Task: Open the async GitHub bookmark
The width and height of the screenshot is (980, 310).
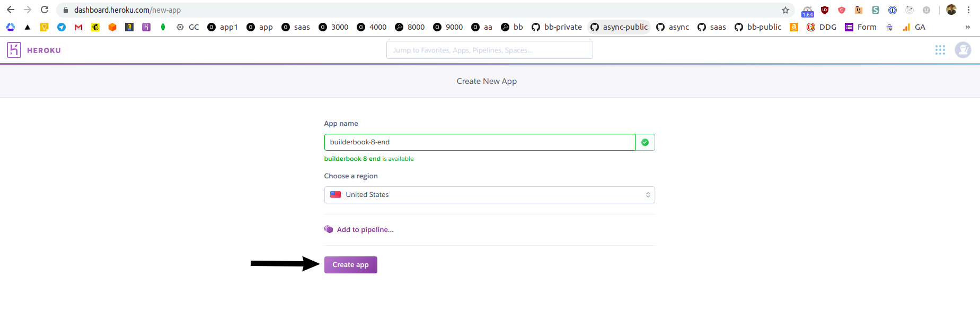Action: [x=673, y=27]
